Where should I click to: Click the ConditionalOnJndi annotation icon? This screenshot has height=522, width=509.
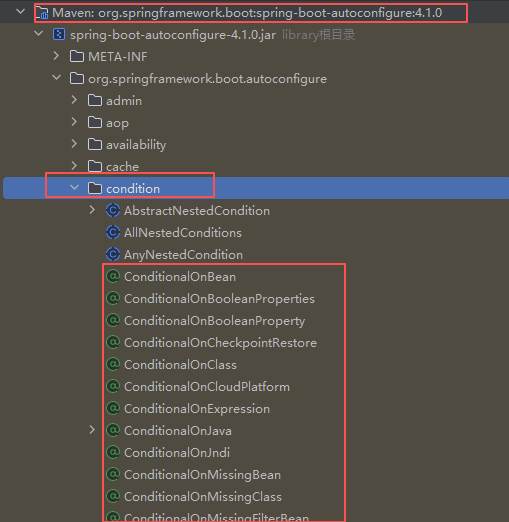[x=113, y=452]
